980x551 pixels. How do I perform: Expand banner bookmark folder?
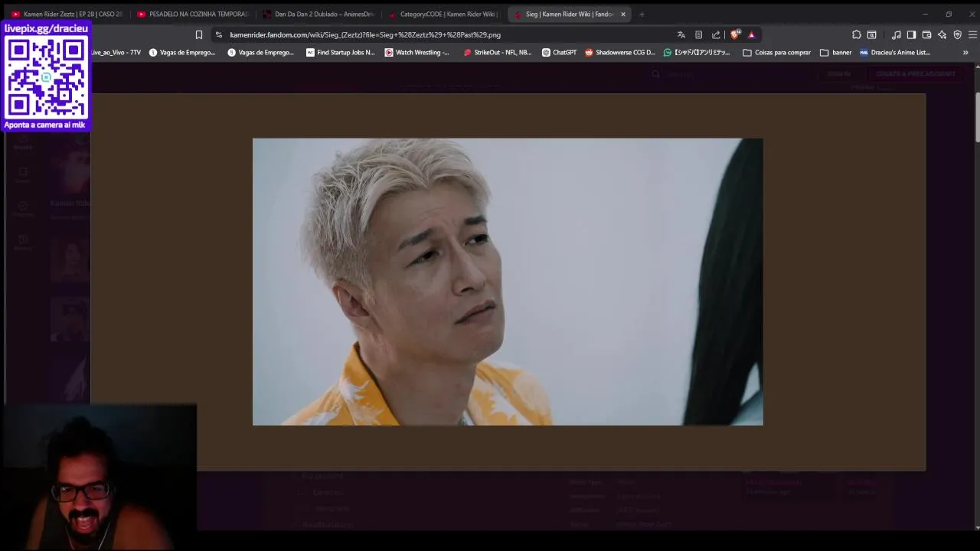835,53
